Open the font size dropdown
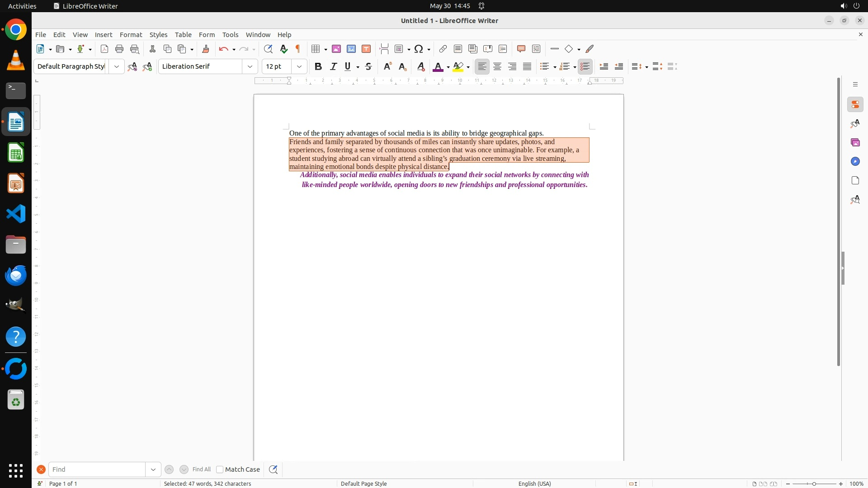This screenshot has height=488, width=868. click(299, 66)
